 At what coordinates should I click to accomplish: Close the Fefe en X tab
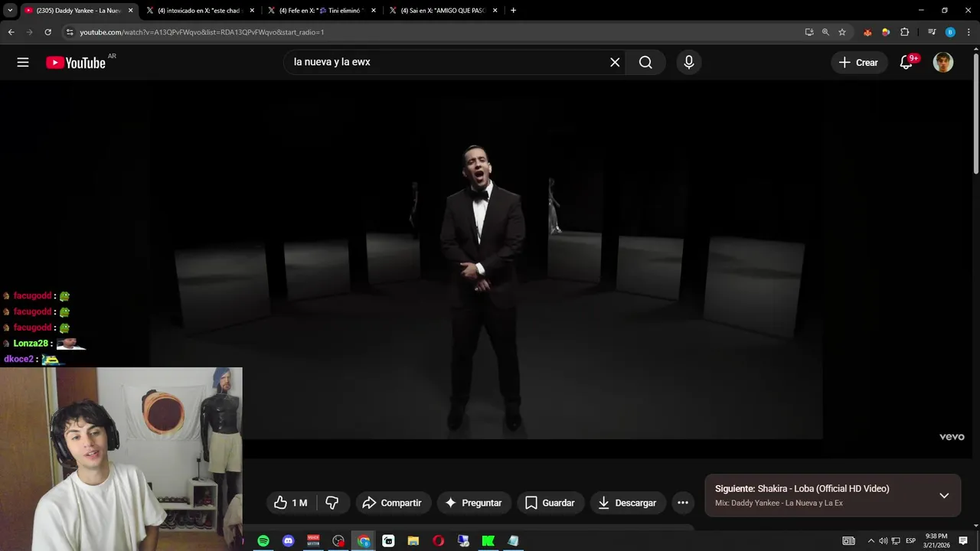click(374, 11)
